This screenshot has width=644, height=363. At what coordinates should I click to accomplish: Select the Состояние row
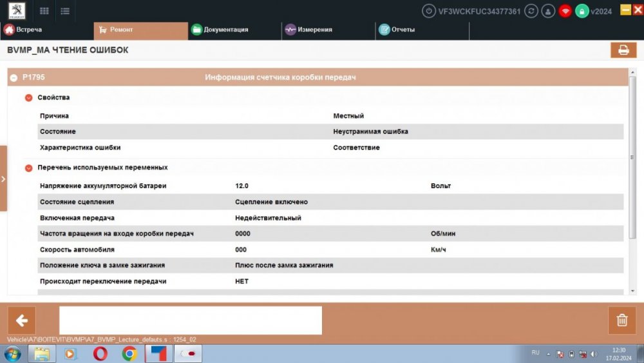click(x=330, y=132)
